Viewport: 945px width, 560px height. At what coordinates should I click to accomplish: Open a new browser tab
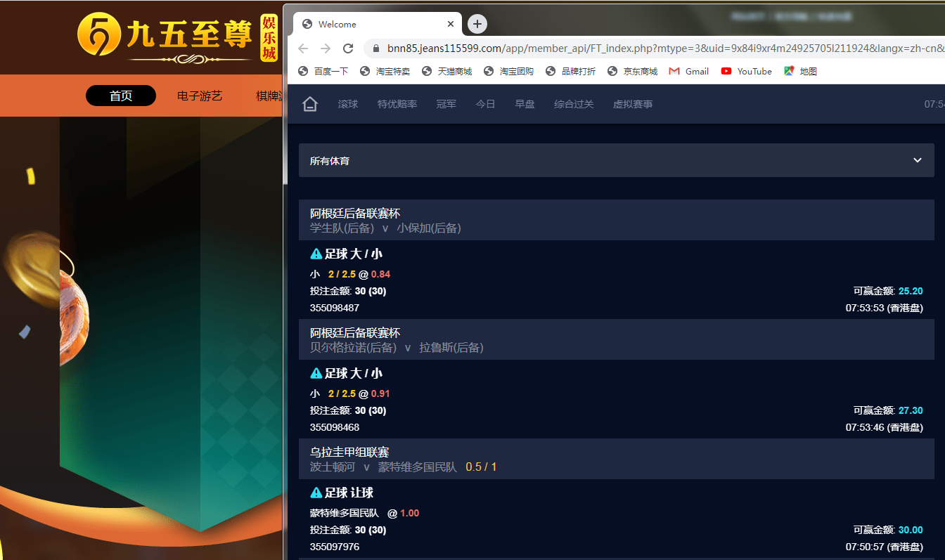(477, 24)
